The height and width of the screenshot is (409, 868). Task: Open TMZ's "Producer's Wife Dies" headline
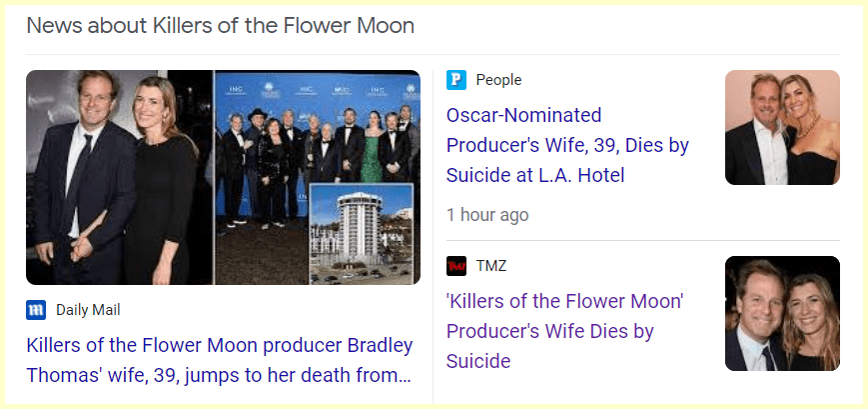pos(564,330)
